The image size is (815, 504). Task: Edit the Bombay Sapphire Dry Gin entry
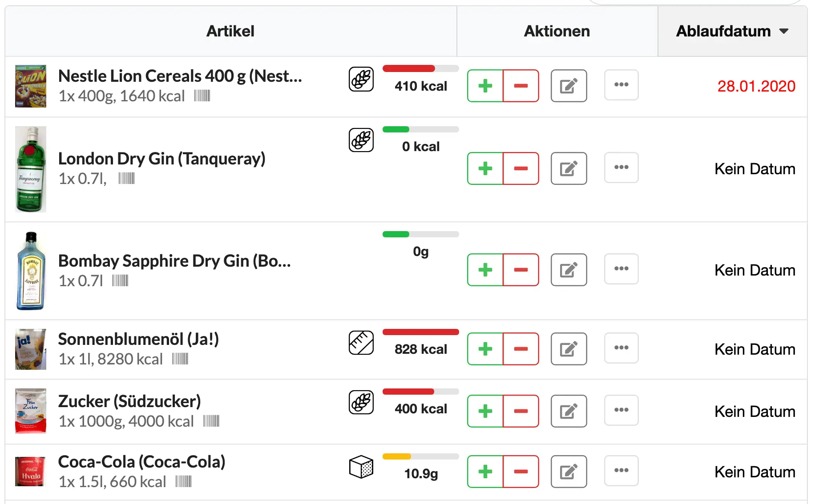point(569,270)
